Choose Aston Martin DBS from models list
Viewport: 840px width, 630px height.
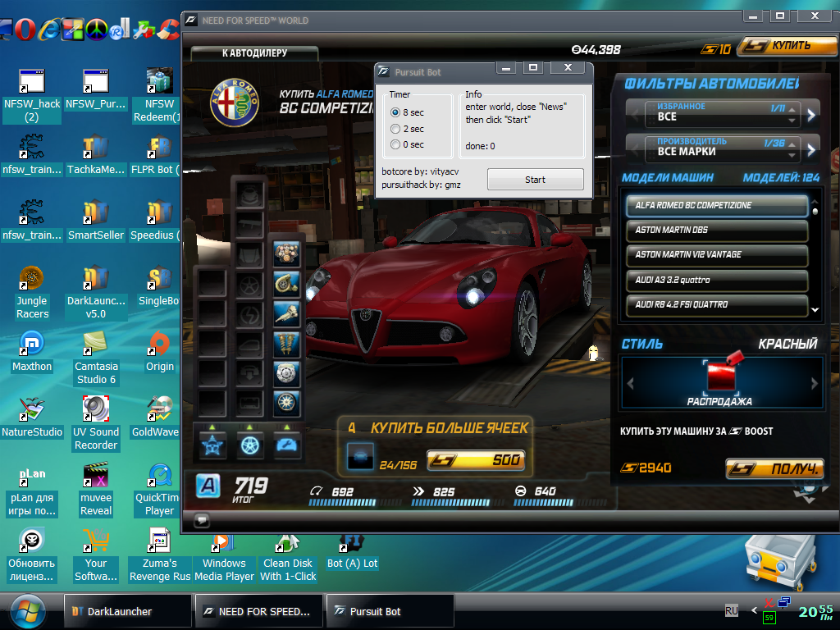(x=716, y=231)
